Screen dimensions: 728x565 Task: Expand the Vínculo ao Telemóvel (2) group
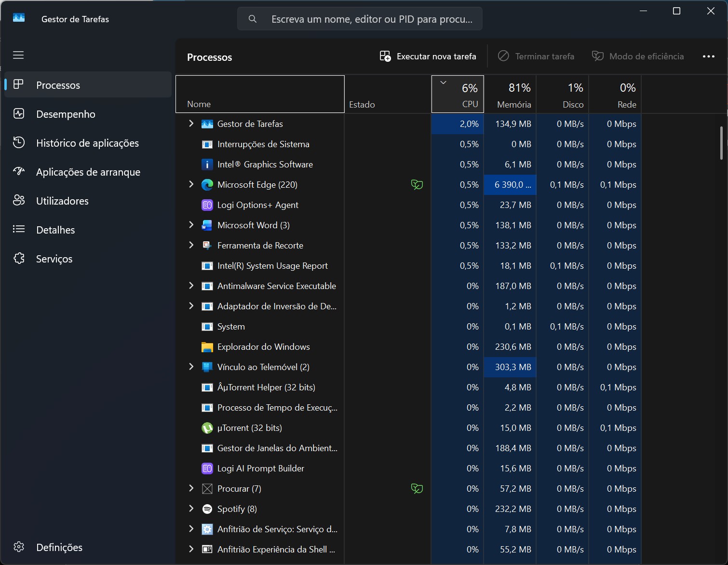point(191,367)
